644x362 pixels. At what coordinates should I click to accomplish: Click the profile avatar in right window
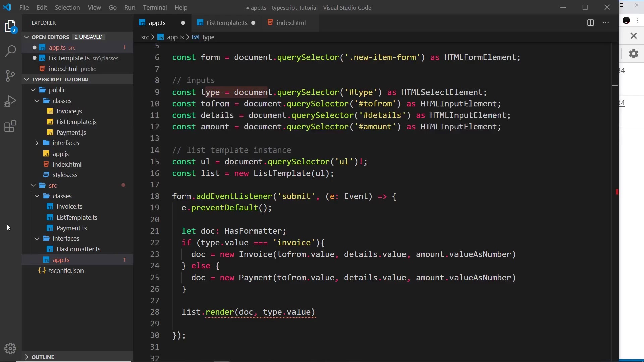[x=626, y=21]
